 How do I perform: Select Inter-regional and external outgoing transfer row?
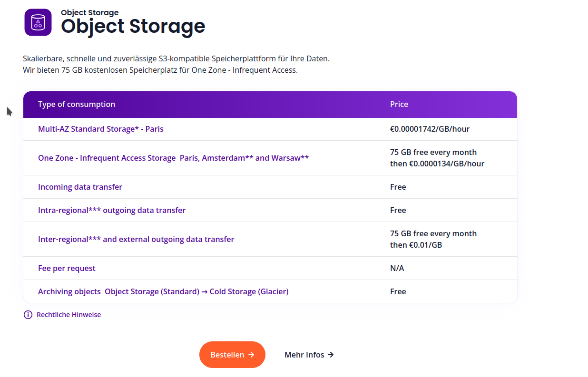(136, 239)
